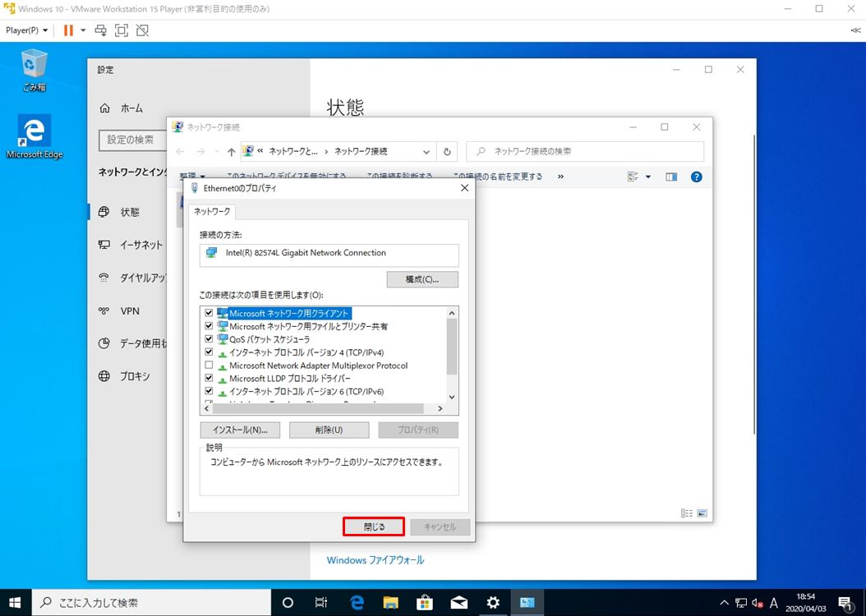Viewport: 866px width, 616px height.
Task: Select イーサネット in the Settings sidebar
Action: [x=131, y=245]
